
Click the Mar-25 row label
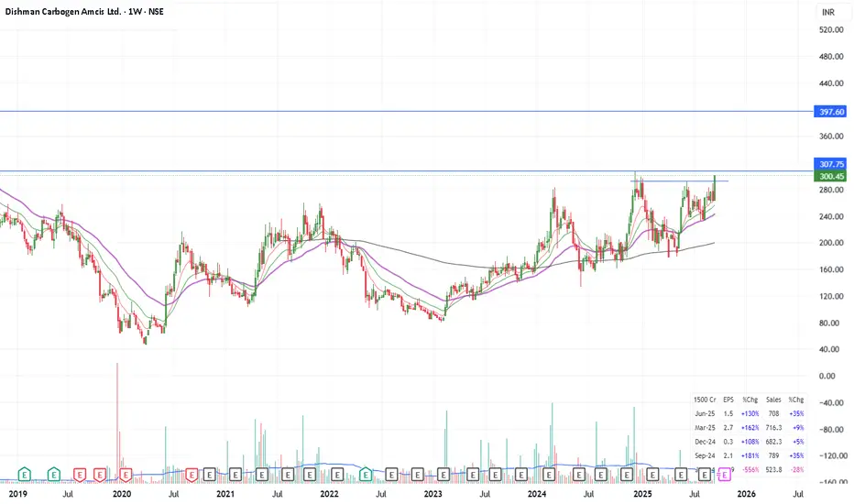(x=705, y=428)
